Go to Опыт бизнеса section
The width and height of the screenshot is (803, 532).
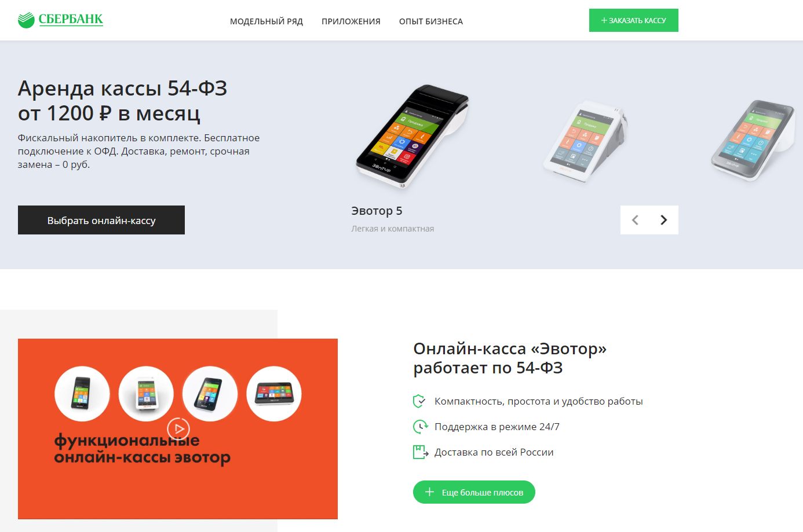tap(431, 21)
